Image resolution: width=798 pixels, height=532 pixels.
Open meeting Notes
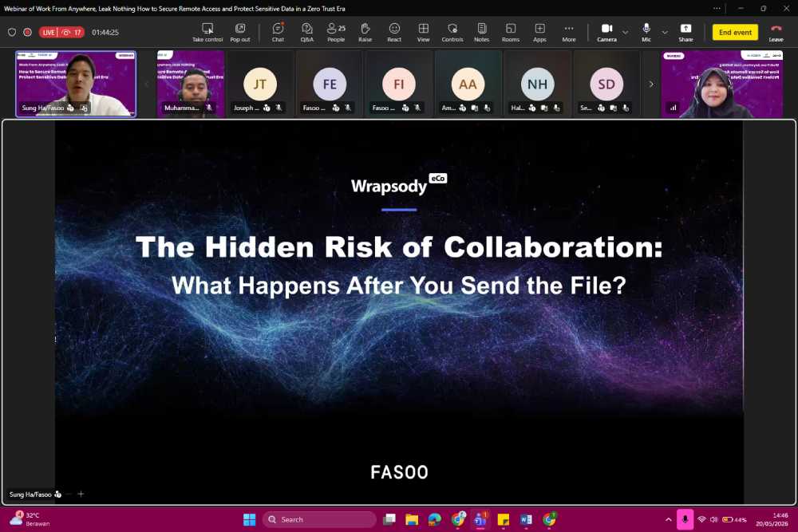481,33
